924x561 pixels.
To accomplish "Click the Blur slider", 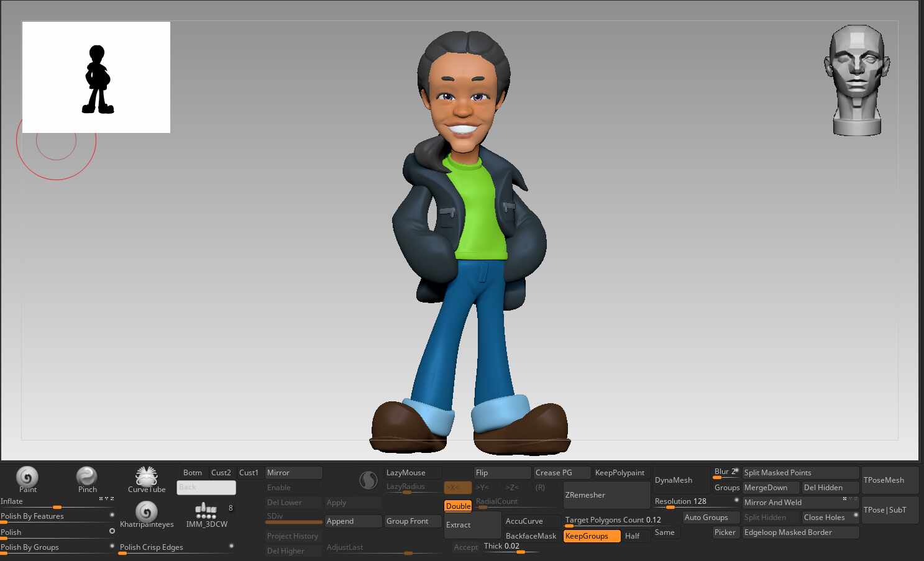I will click(726, 473).
